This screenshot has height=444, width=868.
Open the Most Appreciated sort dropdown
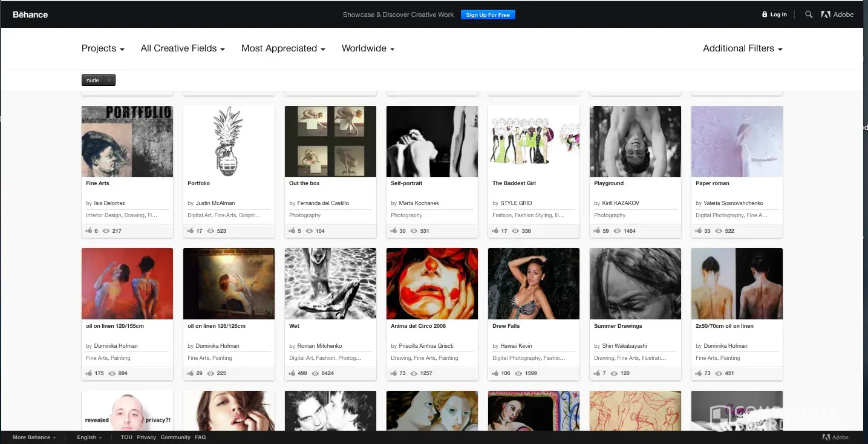283,48
